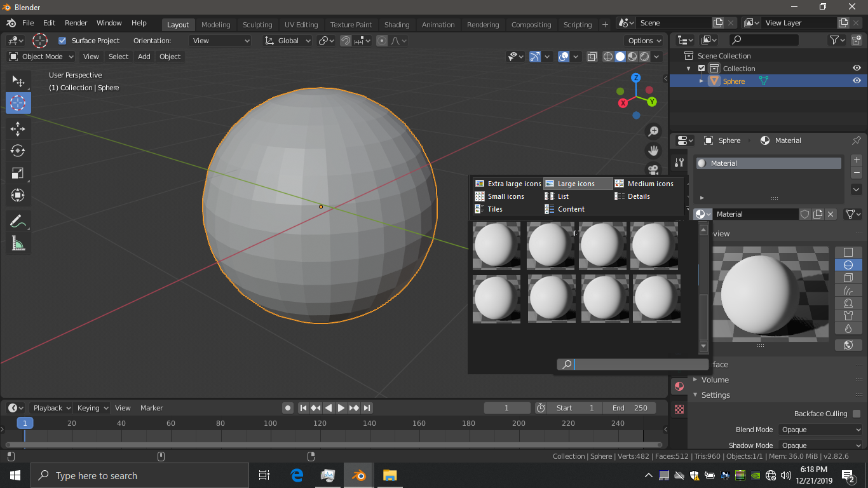Toggle camera view icon in viewport
Screen dimensions: 868x488
click(x=653, y=169)
